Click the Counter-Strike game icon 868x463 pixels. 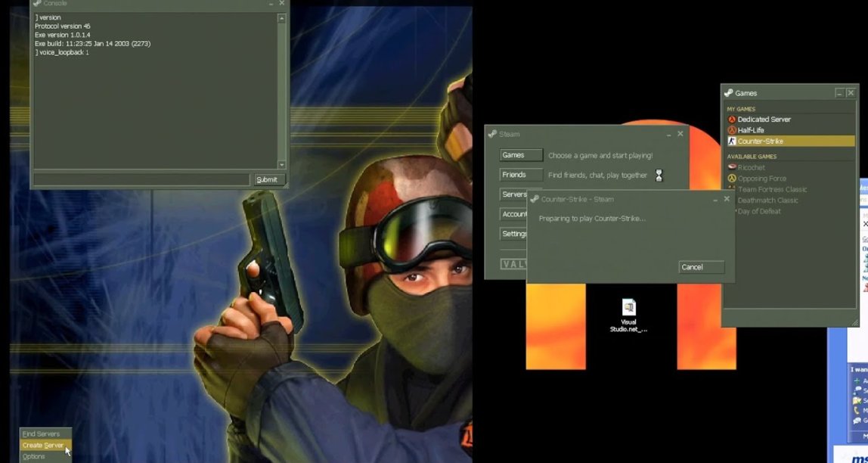[732, 141]
